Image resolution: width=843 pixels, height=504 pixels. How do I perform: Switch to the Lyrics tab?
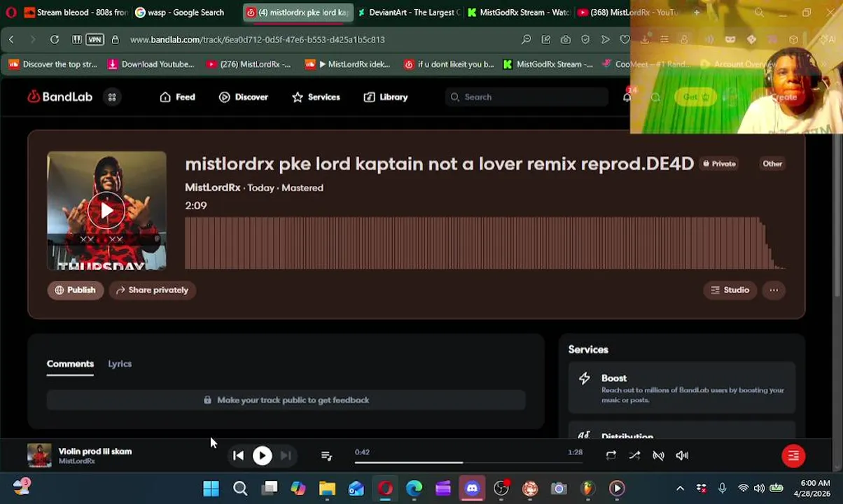tap(120, 364)
